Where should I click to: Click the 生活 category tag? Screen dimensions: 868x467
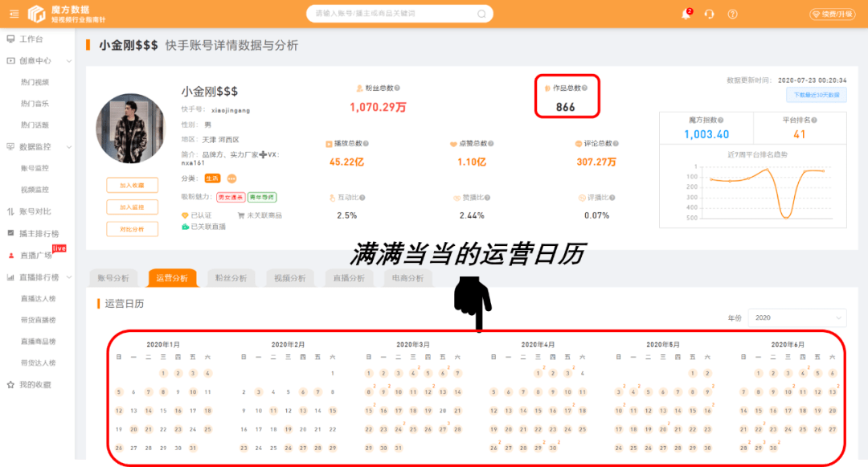click(212, 178)
